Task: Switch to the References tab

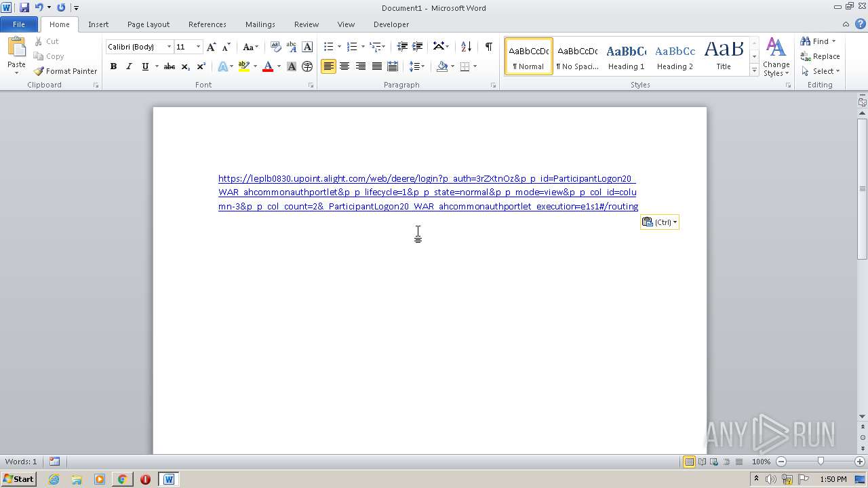Action: [x=208, y=24]
